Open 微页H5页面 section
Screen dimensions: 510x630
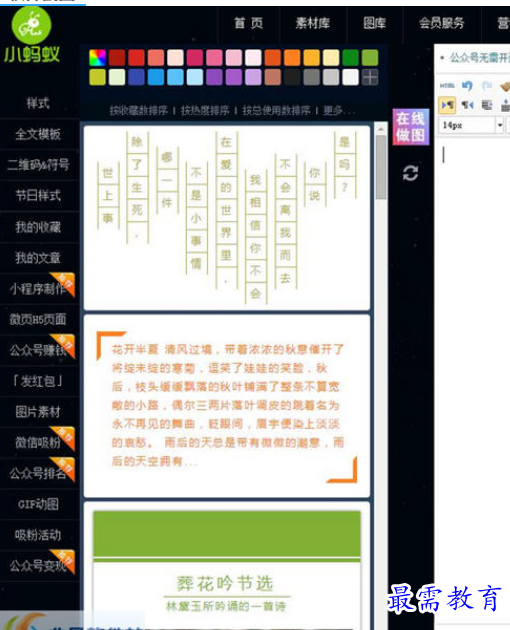(x=39, y=319)
